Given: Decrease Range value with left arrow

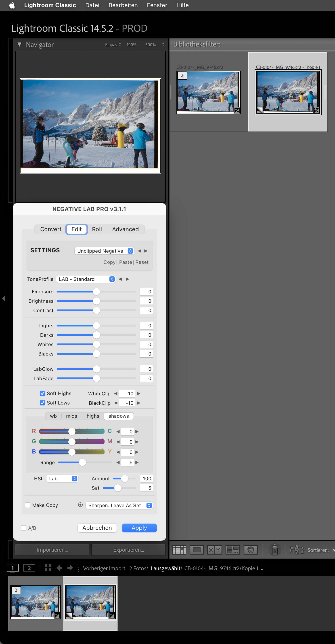Looking at the screenshot, I should 118,462.
